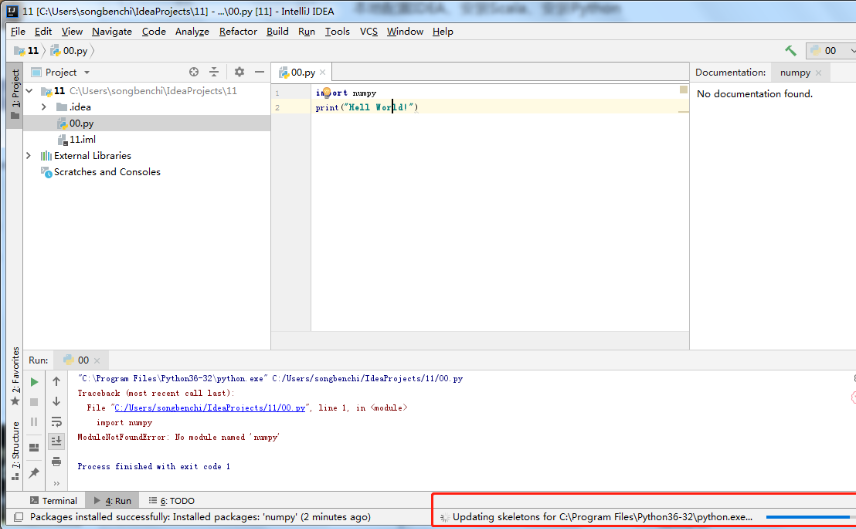Open the Run menu
The height and width of the screenshot is (529, 856).
(306, 32)
